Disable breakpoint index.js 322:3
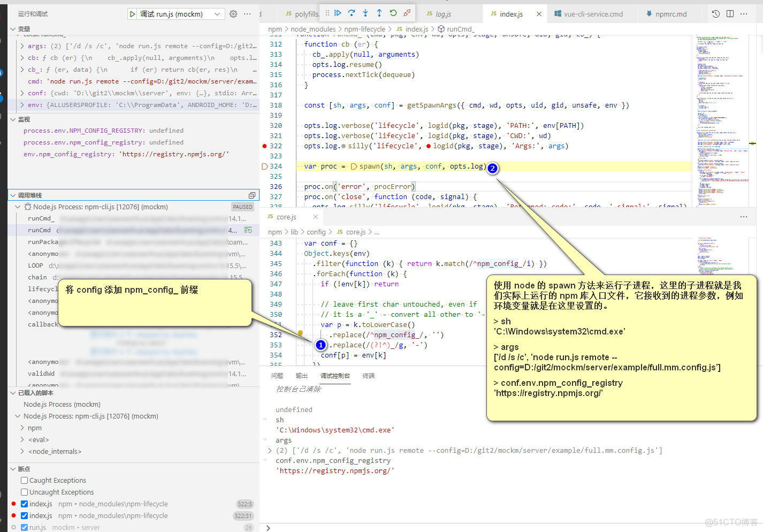The height and width of the screenshot is (532, 763). [24, 504]
